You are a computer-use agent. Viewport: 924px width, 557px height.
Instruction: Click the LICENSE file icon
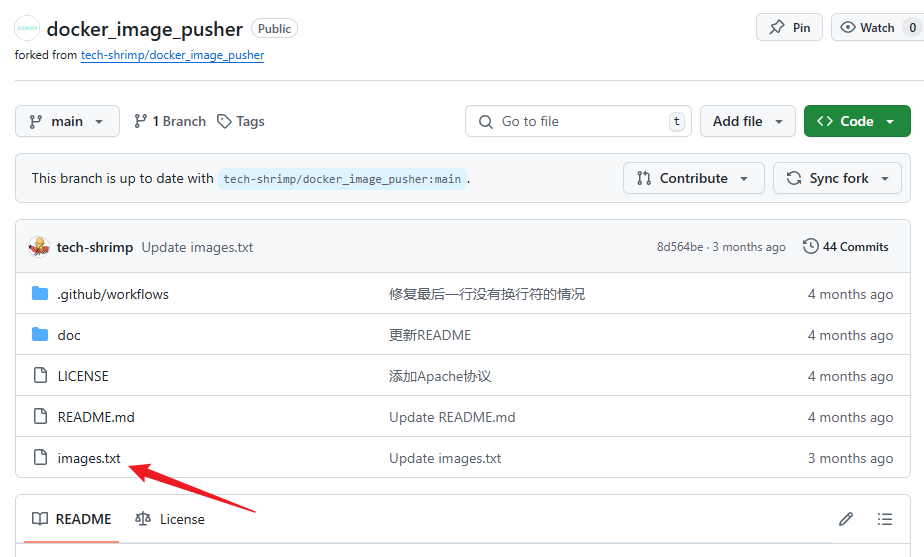[x=40, y=376]
